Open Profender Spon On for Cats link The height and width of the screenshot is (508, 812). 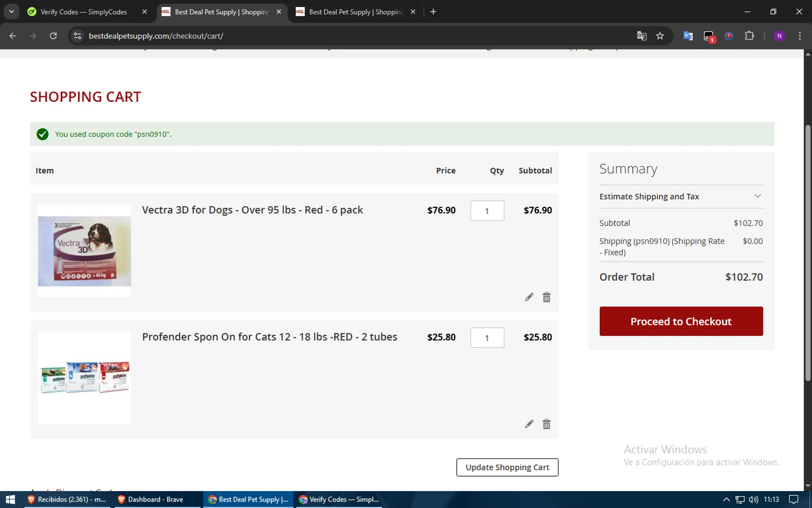point(270,337)
